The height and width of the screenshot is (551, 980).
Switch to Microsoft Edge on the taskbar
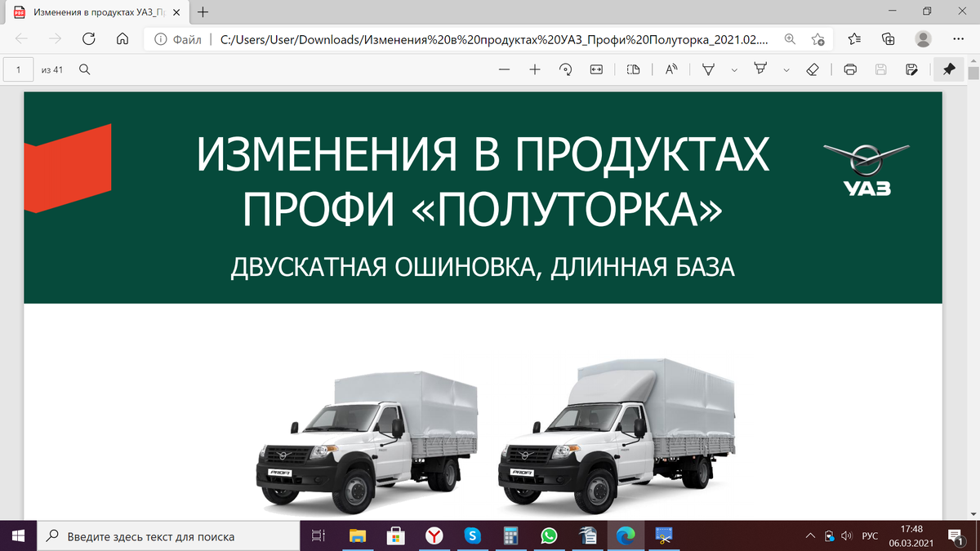pyautogui.click(x=626, y=535)
